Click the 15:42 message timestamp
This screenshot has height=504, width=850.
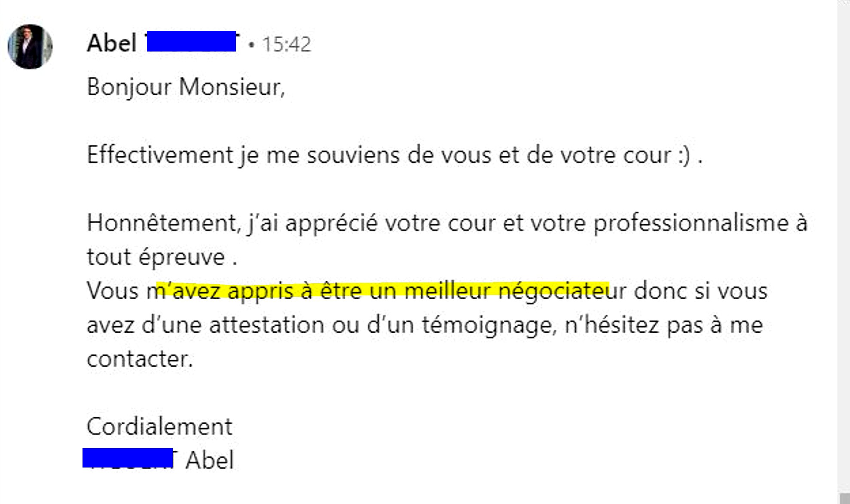(x=286, y=44)
